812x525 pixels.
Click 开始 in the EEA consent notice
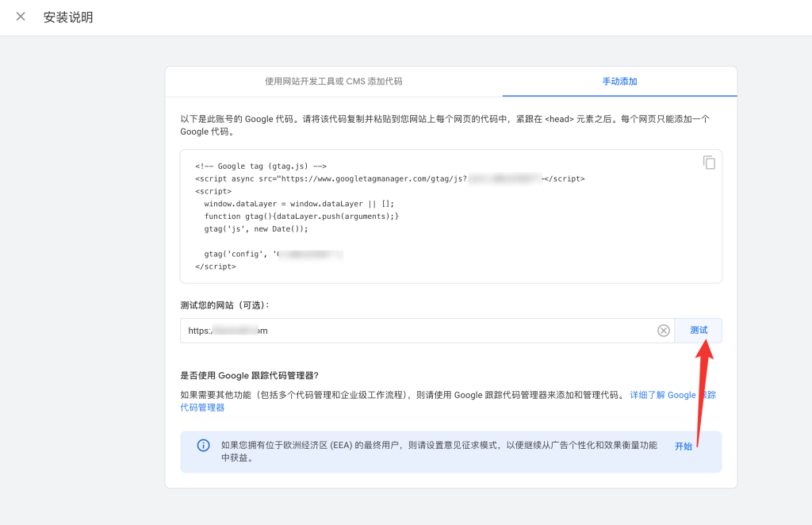coord(684,446)
